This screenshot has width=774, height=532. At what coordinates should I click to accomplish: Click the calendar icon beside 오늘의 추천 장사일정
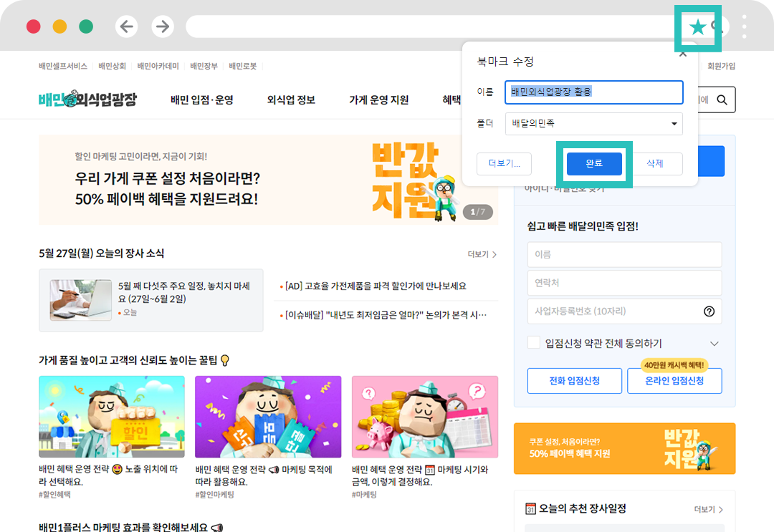(x=530, y=508)
